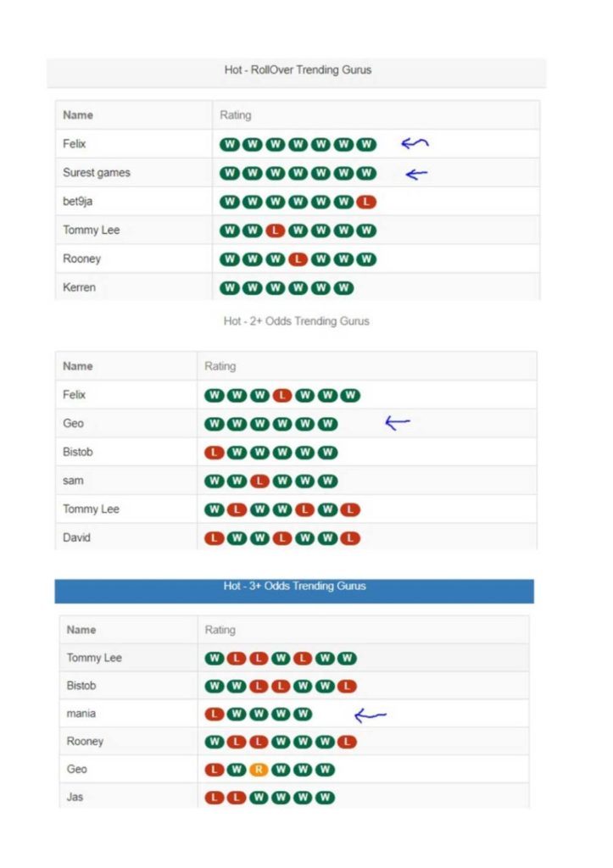Select the Jas name

tap(75, 797)
